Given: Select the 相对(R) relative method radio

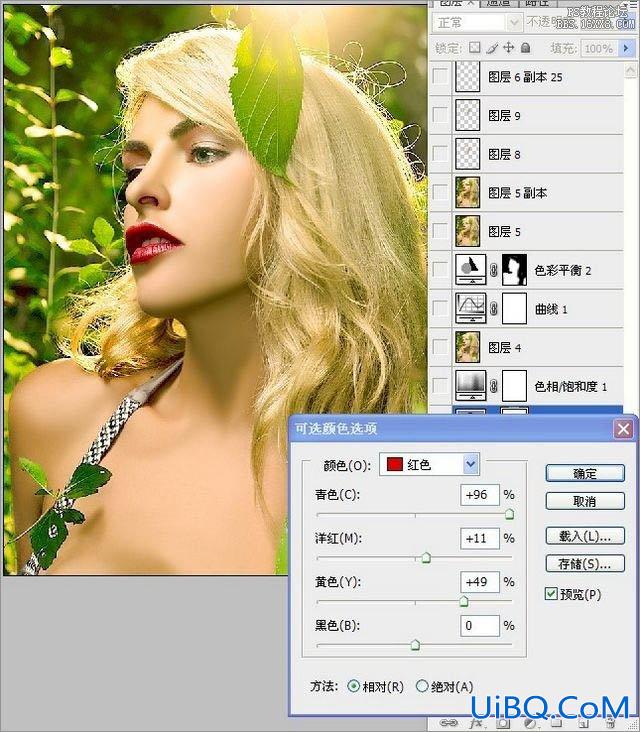Looking at the screenshot, I should [x=354, y=686].
